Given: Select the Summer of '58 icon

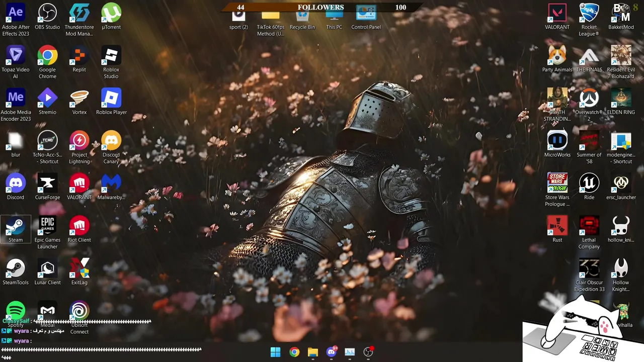Looking at the screenshot, I should 589,148.
